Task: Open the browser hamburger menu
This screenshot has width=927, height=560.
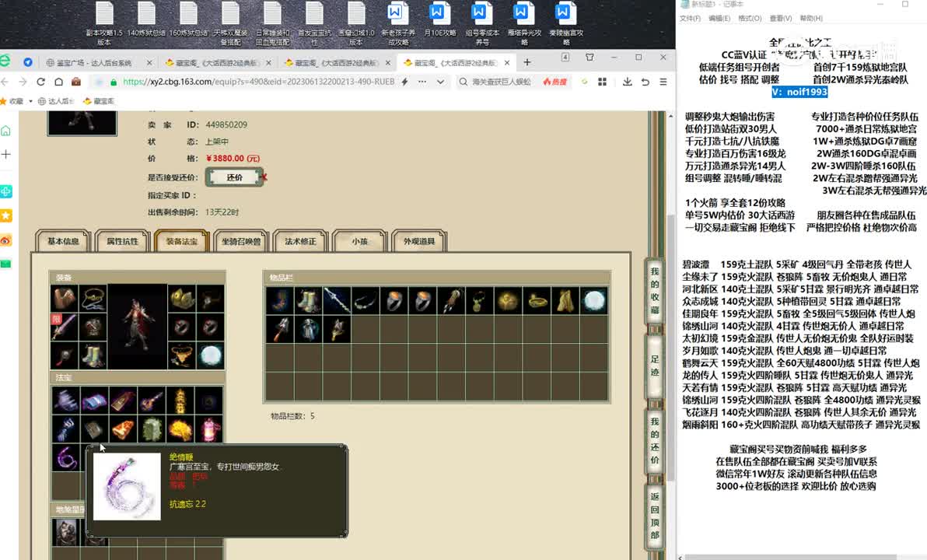Action: coord(663,82)
